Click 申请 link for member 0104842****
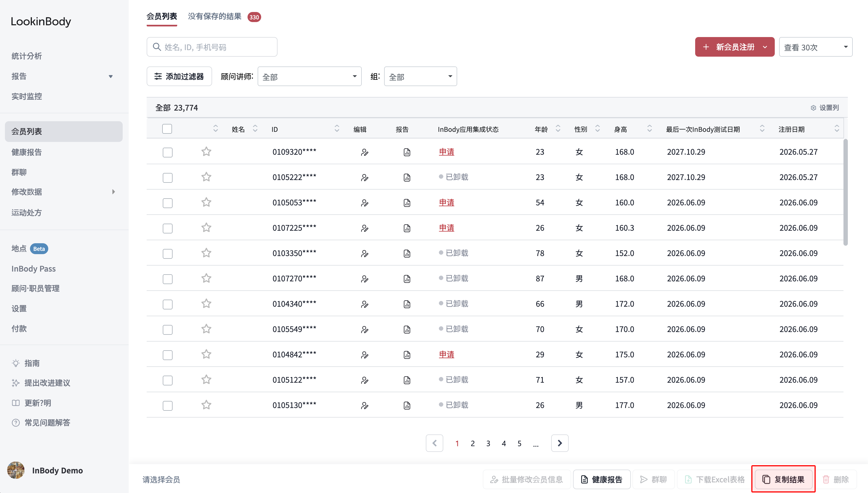The height and width of the screenshot is (493, 868). click(446, 355)
